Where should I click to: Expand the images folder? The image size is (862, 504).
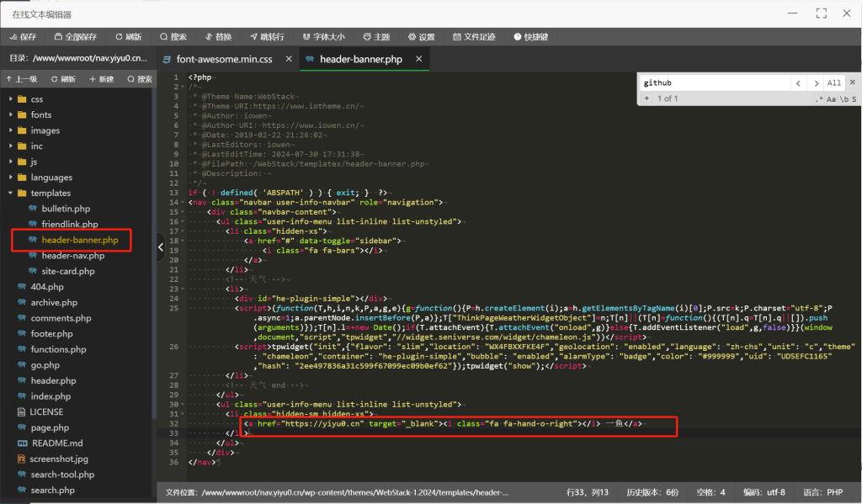pyautogui.click(x=10, y=130)
